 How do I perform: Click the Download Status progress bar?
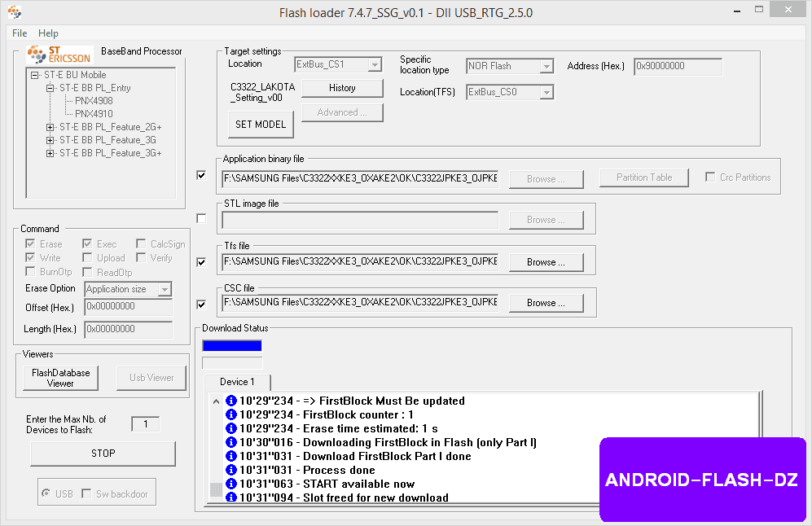pyautogui.click(x=232, y=344)
